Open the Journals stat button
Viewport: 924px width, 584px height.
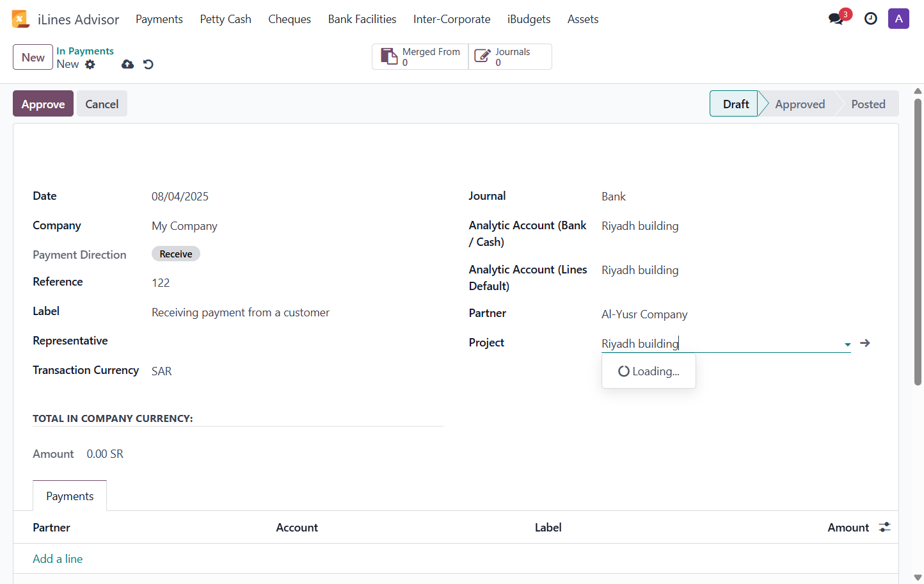[x=510, y=56]
